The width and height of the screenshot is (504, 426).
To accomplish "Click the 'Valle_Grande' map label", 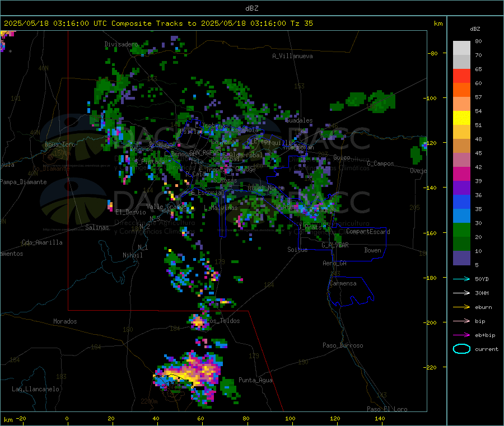I will click(x=167, y=207).
